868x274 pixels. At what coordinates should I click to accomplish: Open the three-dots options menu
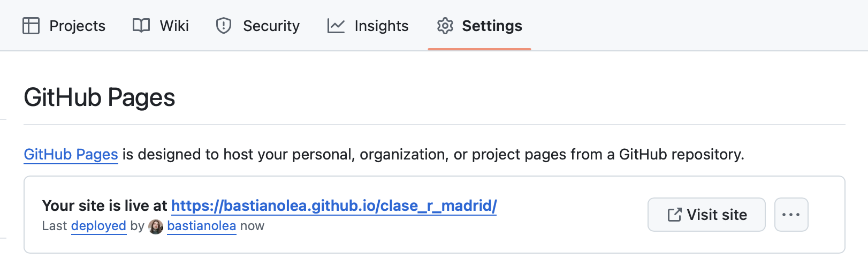click(x=791, y=215)
